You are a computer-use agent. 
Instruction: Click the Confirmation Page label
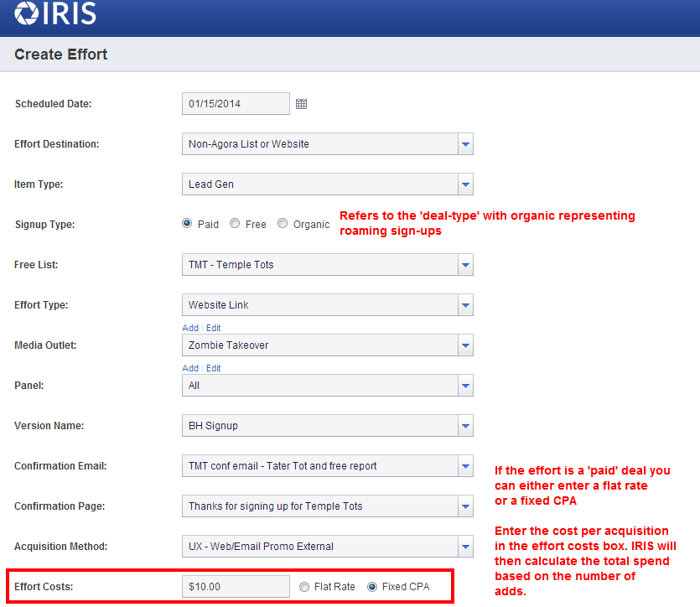pos(60,506)
